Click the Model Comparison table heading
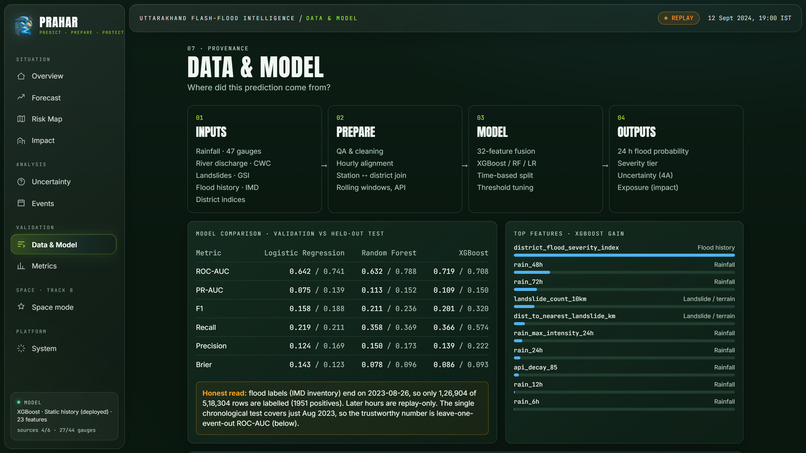This screenshot has width=806, height=453. (x=290, y=233)
